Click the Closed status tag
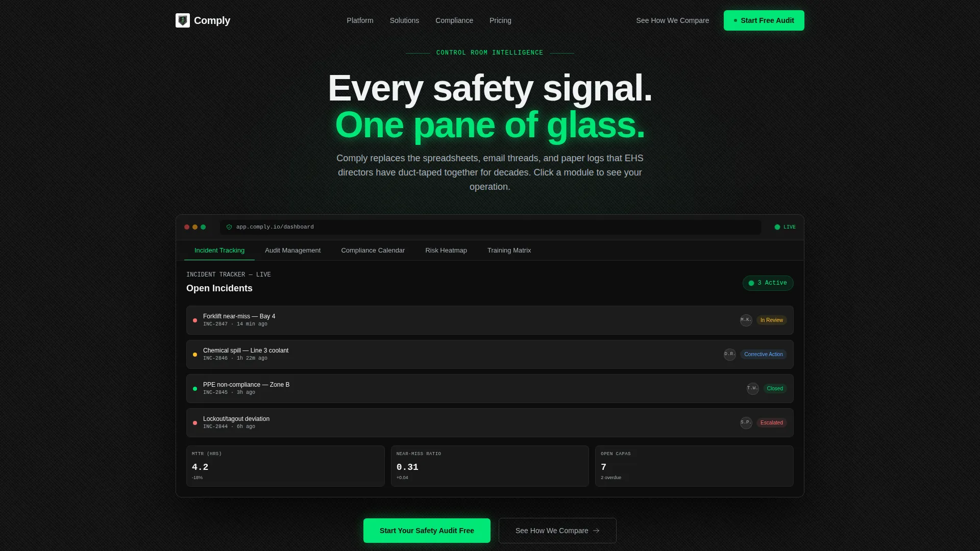 (775, 389)
